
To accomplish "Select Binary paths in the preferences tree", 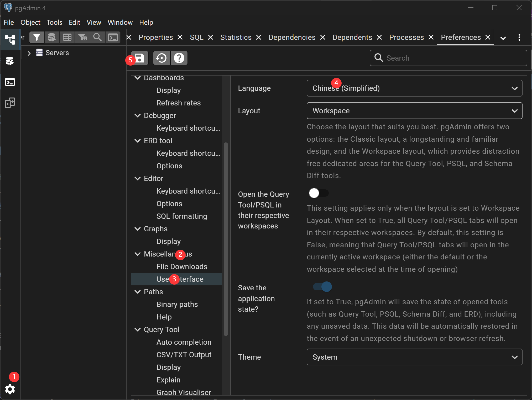I will coord(177,304).
